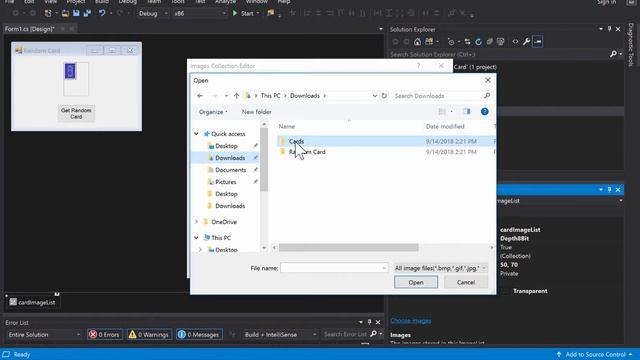
Task: Click Cancel in Open dialog
Action: [466, 282]
